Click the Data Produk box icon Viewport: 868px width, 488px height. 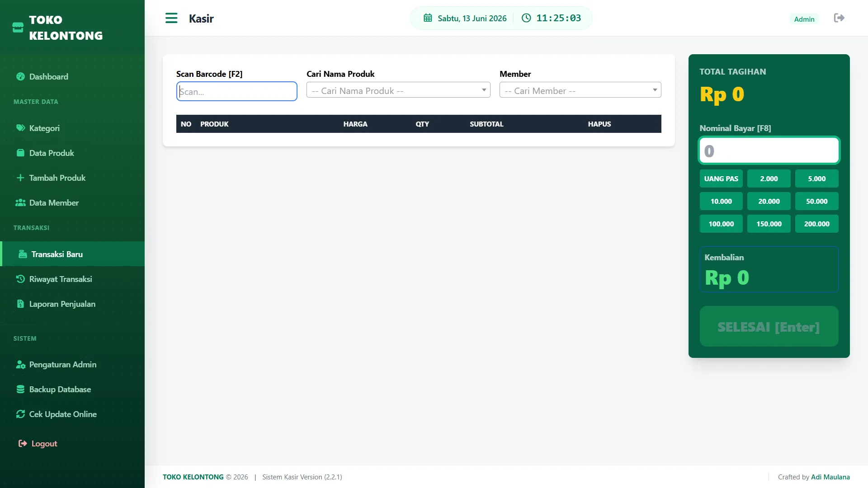[20, 153]
